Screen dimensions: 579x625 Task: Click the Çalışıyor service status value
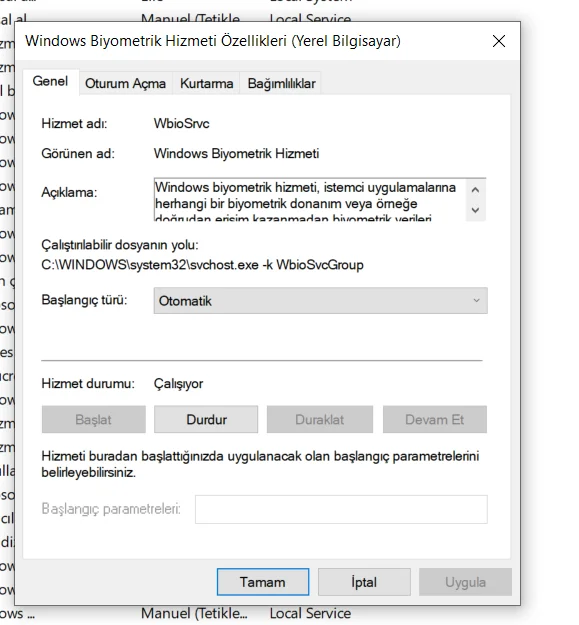[x=179, y=384]
